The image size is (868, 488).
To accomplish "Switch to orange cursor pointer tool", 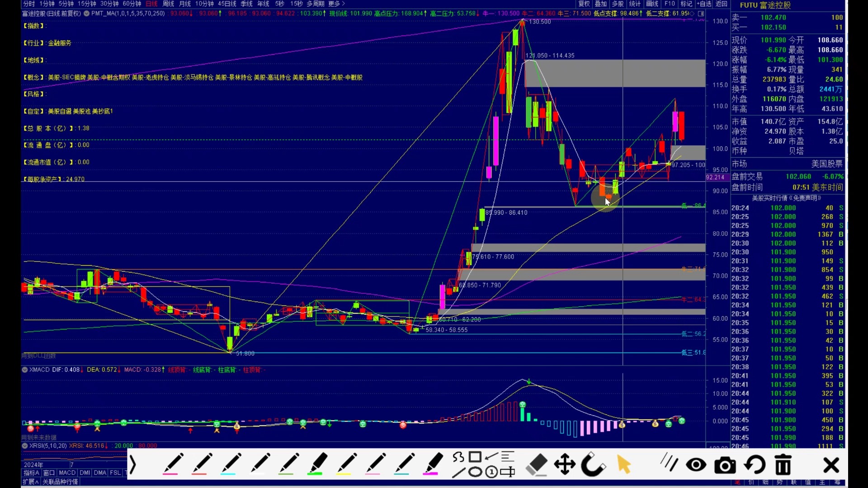I will coord(624,465).
